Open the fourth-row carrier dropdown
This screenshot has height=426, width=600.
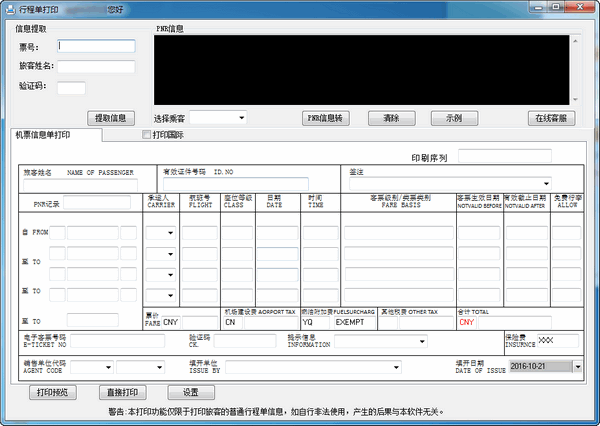[x=170, y=295]
